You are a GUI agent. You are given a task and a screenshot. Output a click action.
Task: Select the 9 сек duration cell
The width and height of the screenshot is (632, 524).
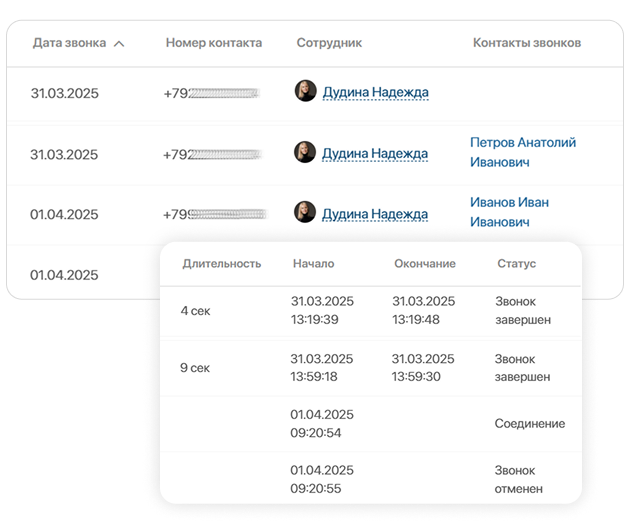[195, 368]
